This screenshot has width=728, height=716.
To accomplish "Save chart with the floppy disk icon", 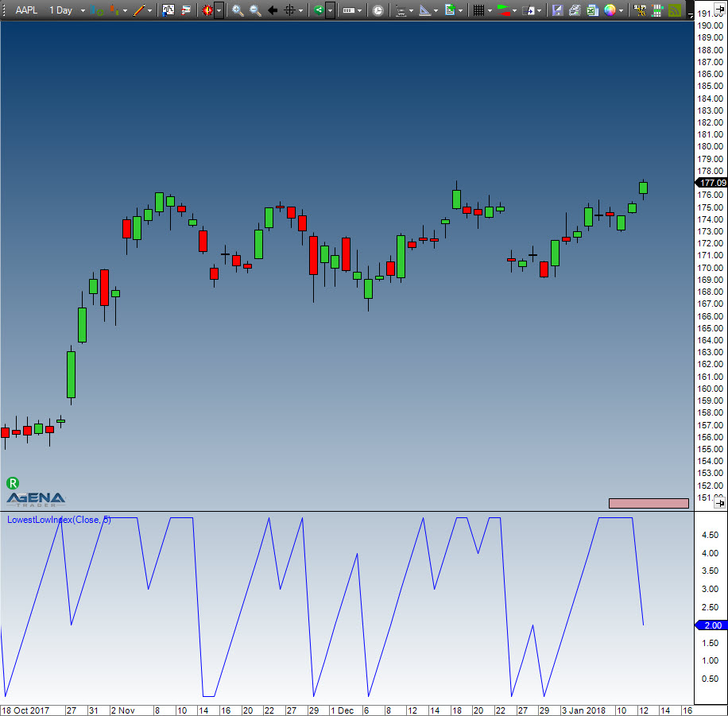I will (x=557, y=10).
